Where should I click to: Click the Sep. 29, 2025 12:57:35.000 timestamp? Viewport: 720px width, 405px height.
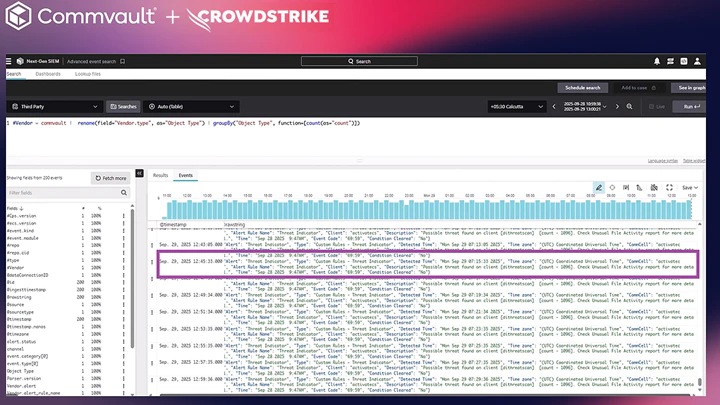click(191, 362)
